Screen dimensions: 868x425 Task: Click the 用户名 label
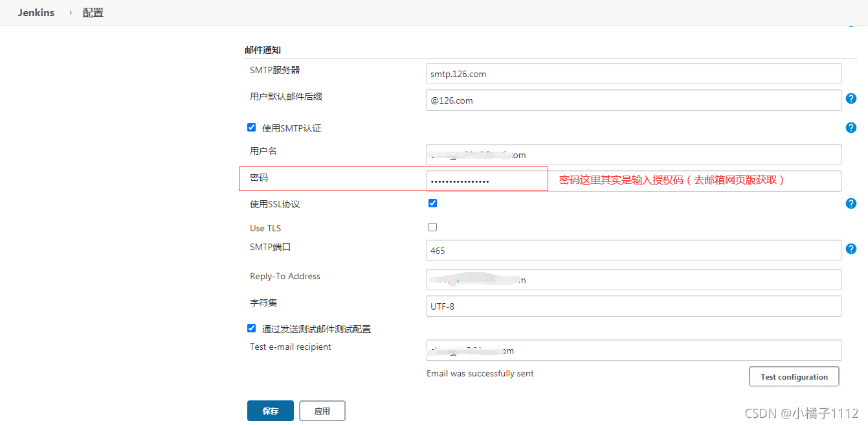pyautogui.click(x=263, y=150)
